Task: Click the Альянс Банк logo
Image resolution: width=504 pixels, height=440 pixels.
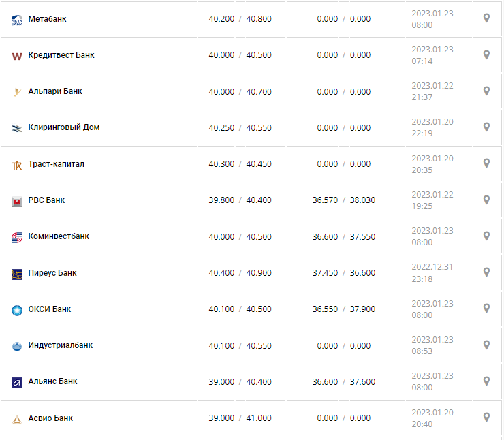Action: tap(17, 382)
